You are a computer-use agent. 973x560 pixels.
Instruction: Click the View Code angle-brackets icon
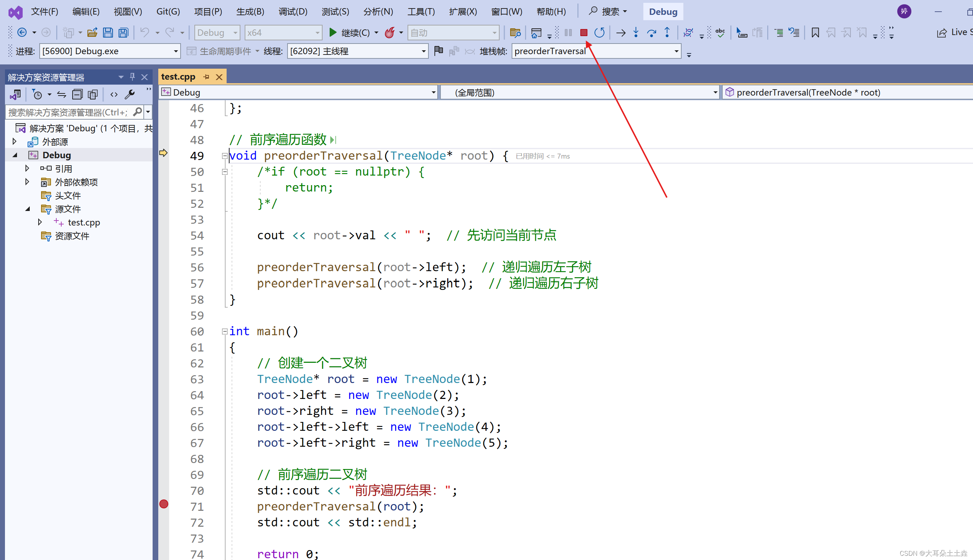(x=114, y=94)
